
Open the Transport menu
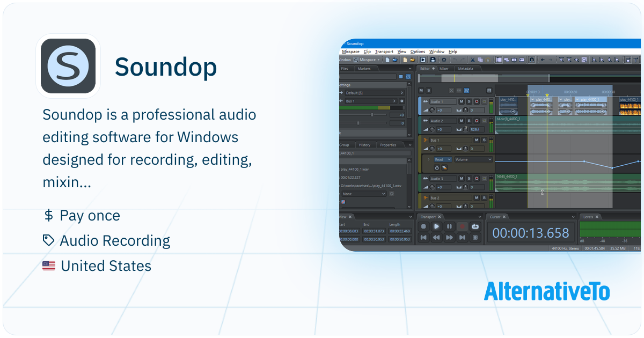pyautogui.click(x=384, y=52)
